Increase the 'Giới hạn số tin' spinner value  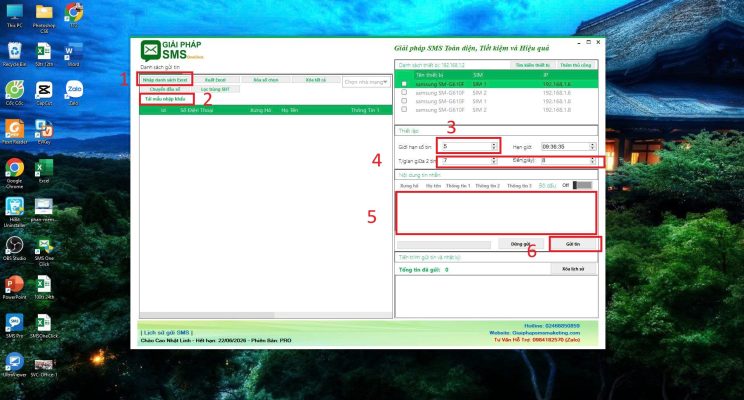click(x=494, y=143)
